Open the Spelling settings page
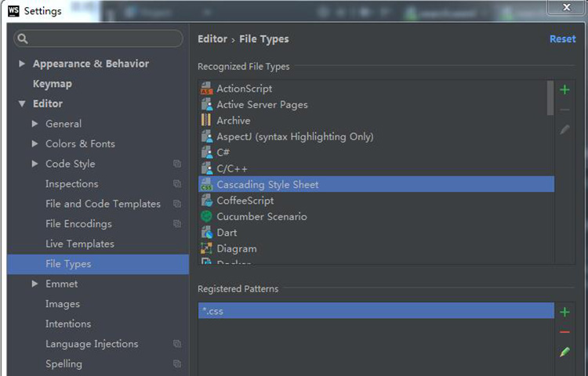588x376 pixels. point(64,363)
